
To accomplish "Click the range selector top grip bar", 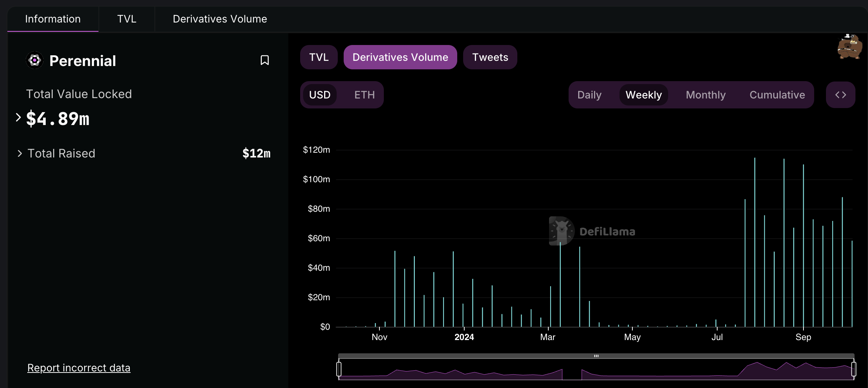I will pyautogui.click(x=596, y=356).
